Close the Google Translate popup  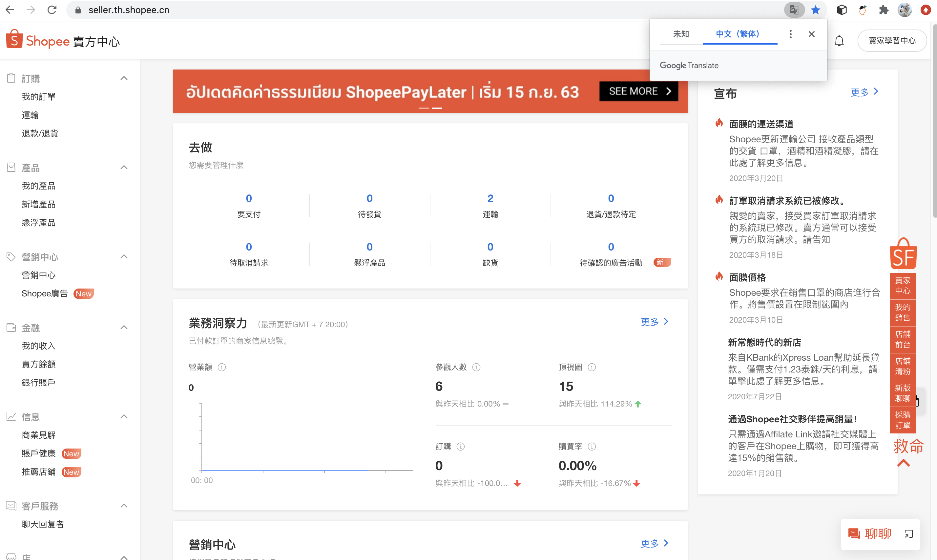coord(811,34)
